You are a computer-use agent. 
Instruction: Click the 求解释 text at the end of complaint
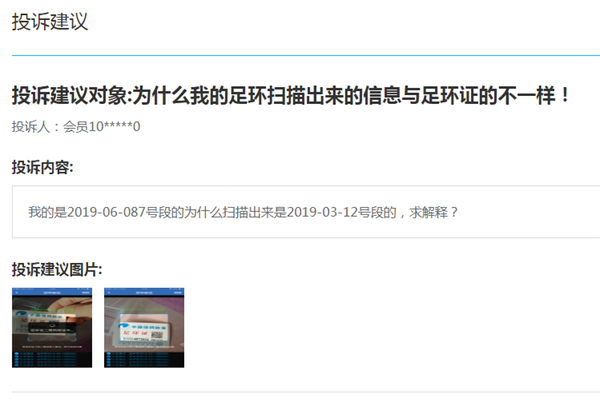(x=428, y=212)
